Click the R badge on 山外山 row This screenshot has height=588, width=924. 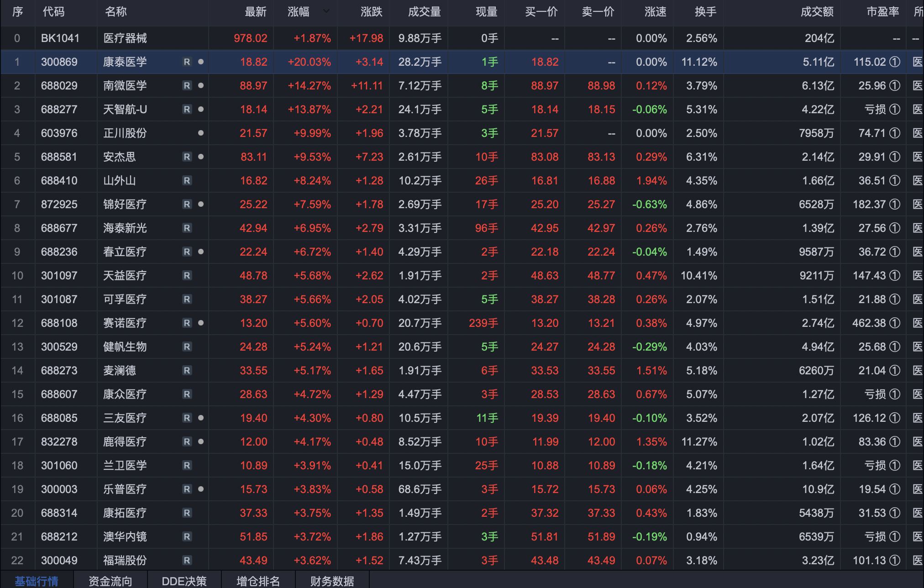tap(187, 180)
